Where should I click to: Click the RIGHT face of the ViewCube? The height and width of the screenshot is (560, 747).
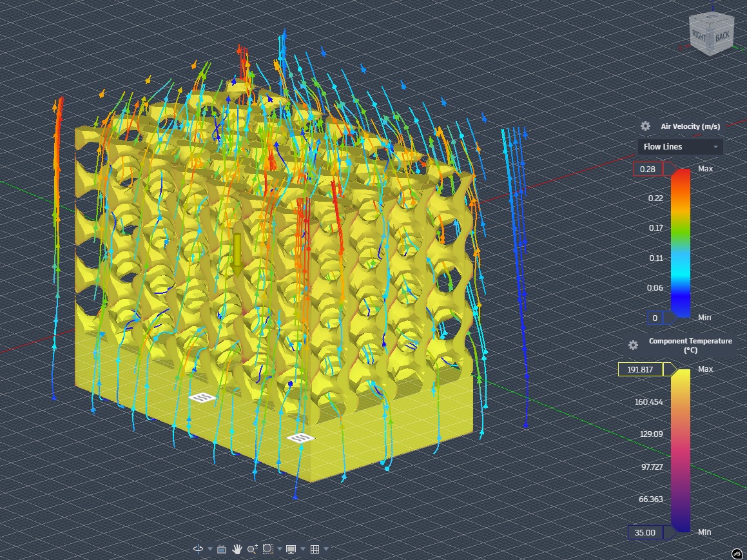698,34
